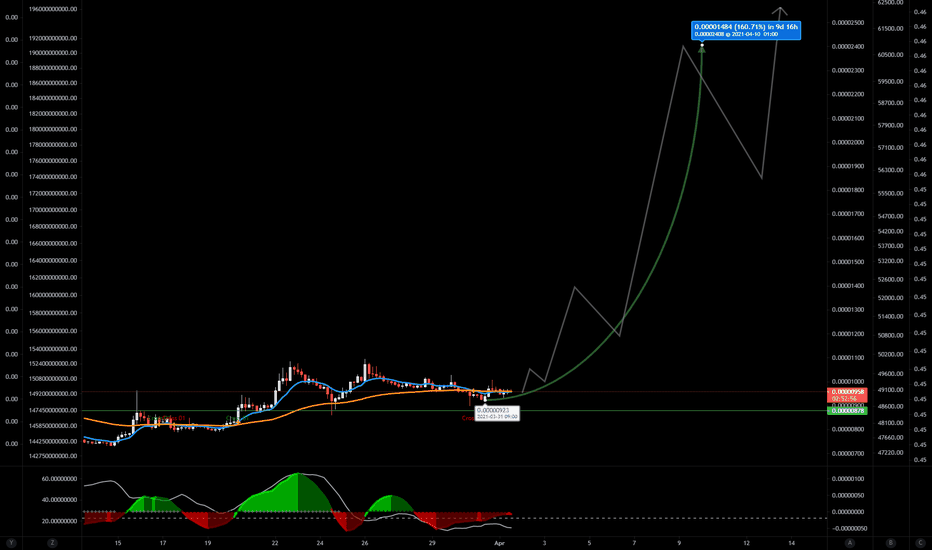Click the 52000.00 value on secondary axis

click(890, 298)
